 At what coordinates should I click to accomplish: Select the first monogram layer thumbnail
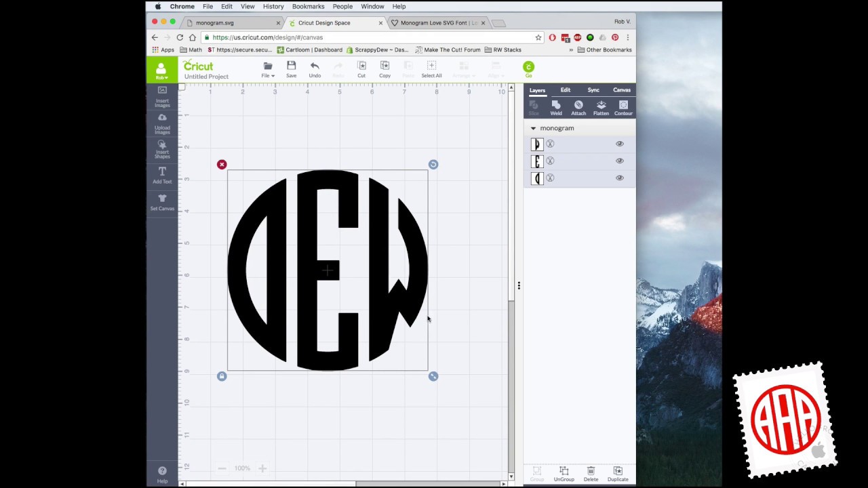536,144
